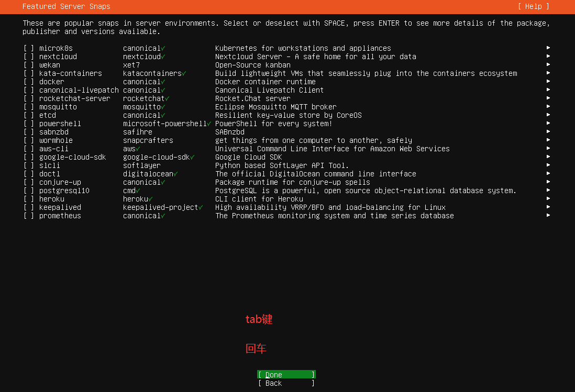Click the snap name 'rocketchat-server'
Image resolution: width=575 pixels, height=392 pixels.
click(74, 98)
